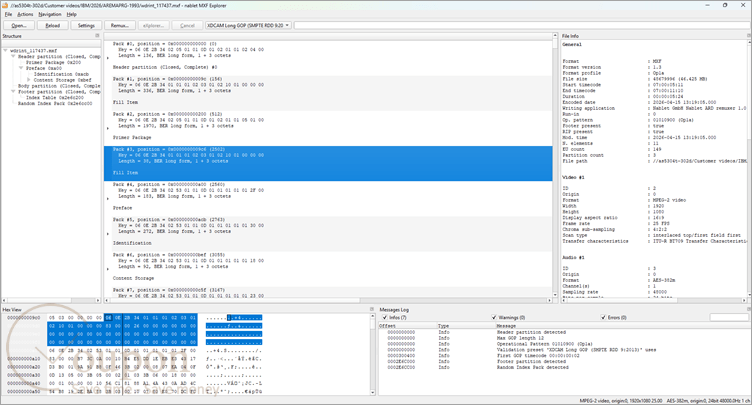Float the Messages Log panel using its header icon
The width and height of the screenshot is (752, 405).
click(x=749, y=310)
